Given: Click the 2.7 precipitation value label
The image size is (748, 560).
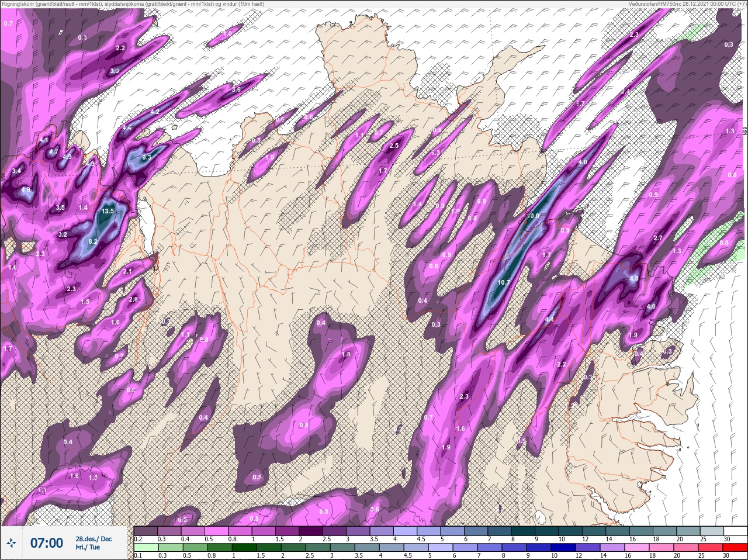Looking at the screenshot, I should point(658,238).
